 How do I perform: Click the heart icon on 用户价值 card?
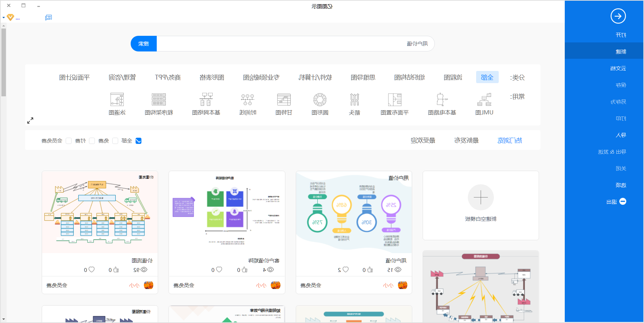click(x=345, y=269)
